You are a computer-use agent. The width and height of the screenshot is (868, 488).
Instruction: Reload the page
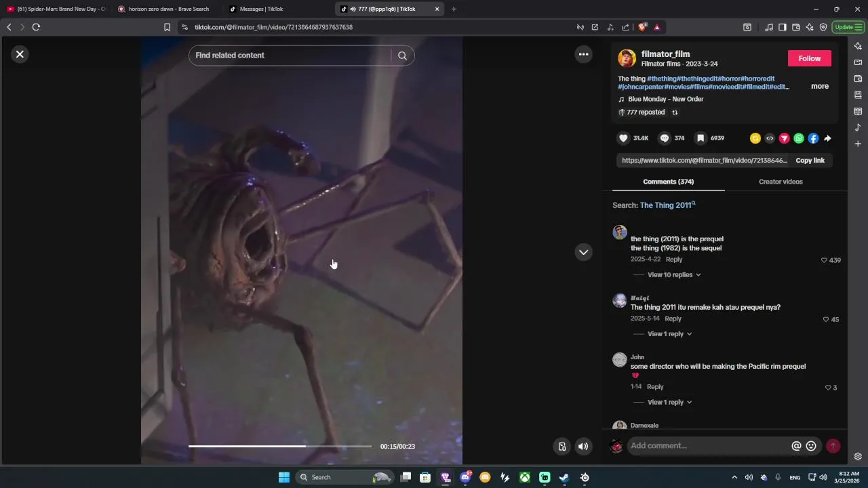(36, 27)
